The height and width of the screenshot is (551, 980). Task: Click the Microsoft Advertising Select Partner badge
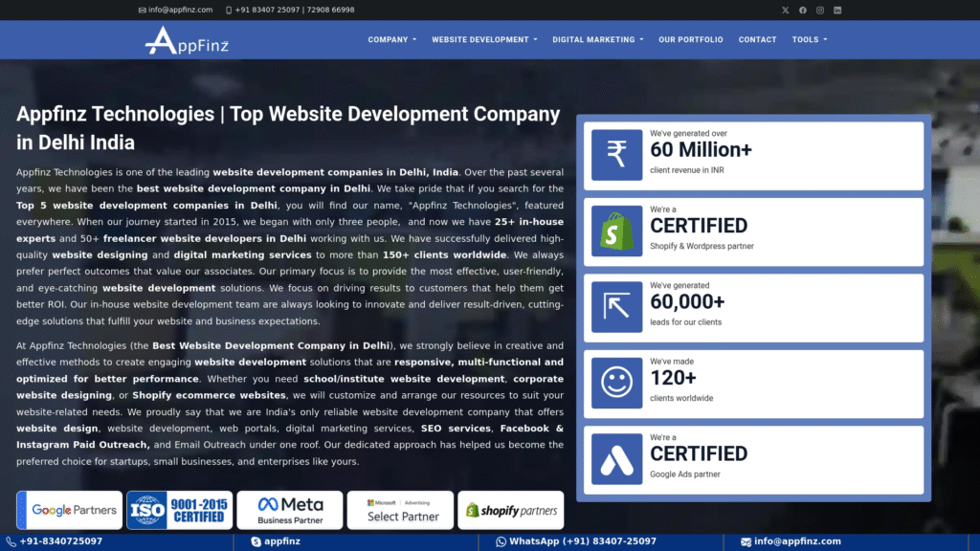(x=400, y=511)
